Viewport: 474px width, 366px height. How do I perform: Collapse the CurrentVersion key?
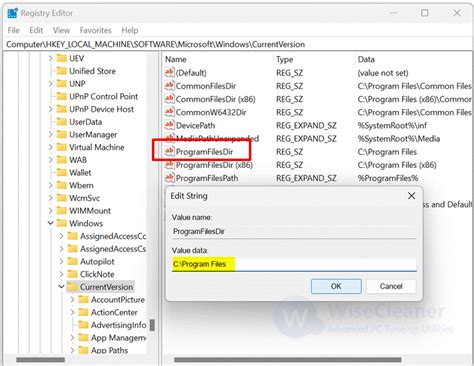[x=61, y=286]
